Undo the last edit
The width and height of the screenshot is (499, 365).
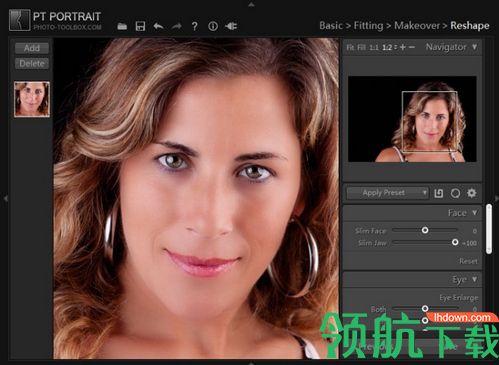click(158, 26)
